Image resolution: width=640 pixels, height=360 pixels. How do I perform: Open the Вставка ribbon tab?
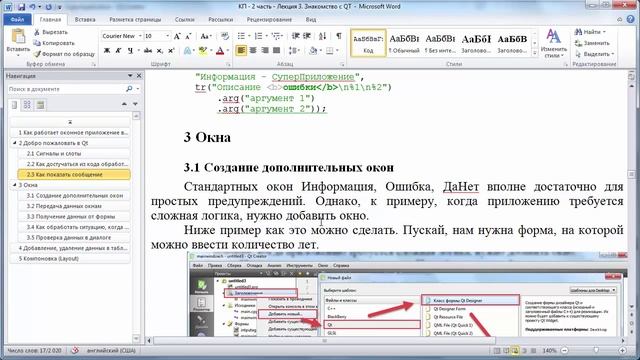pos(85,19)
